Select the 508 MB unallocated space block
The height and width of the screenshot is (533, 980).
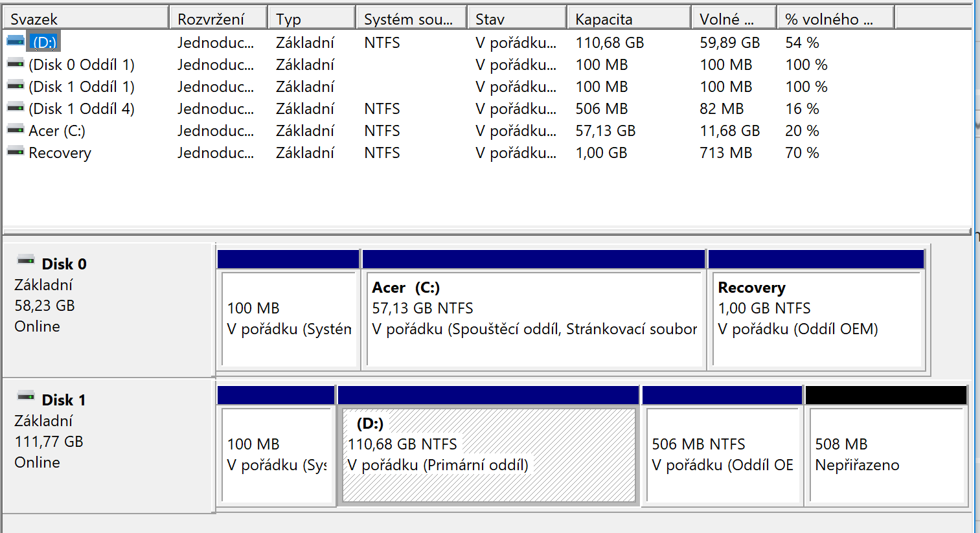tap(887, 455)
